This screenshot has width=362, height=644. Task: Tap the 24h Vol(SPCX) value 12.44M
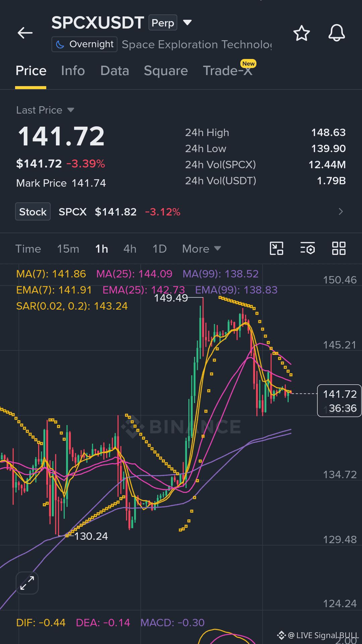tap(327, 165)
